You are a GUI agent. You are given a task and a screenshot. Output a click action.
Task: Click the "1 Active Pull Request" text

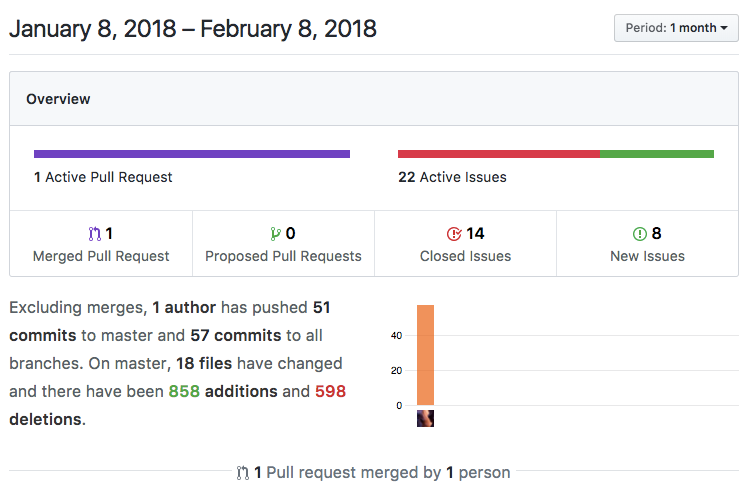(x=103, y=177)
